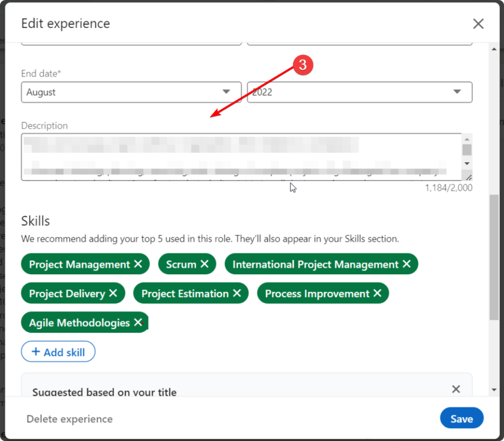The width and height of the screenshot is (504, 441).
Task: Click the description resize handle
Action: point(469,177)
